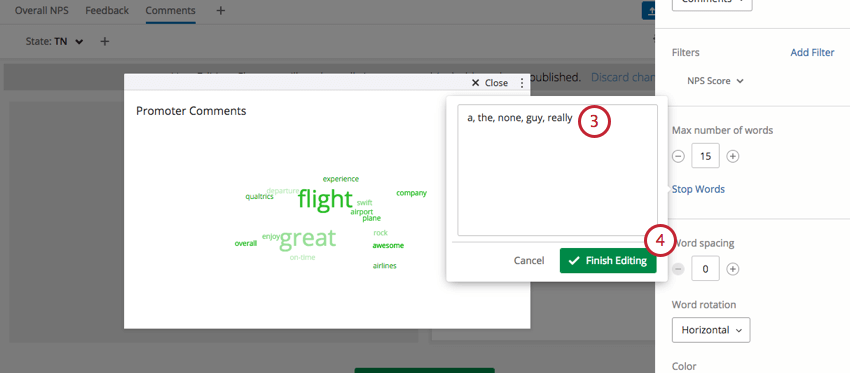The image size is (850, 373).
Task: Click the word 'qualtrics' in the cloud
Action: (259, 197)
